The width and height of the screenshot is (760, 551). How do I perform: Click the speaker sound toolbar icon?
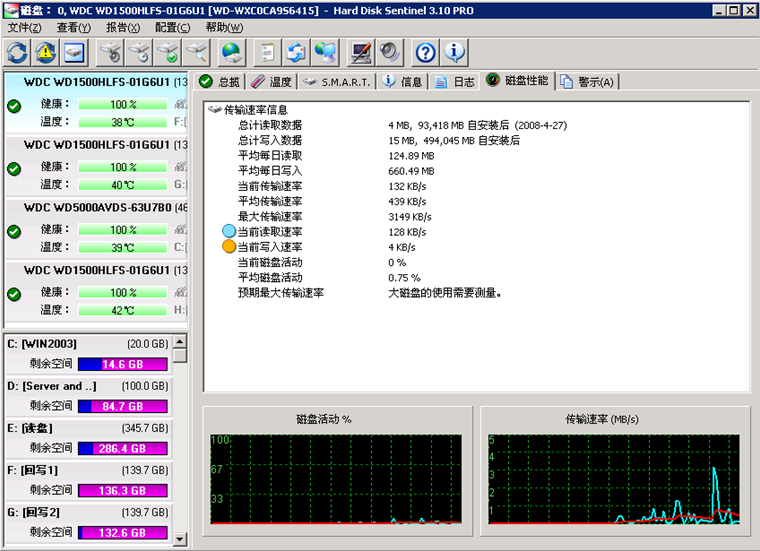(x=390, y=52)
